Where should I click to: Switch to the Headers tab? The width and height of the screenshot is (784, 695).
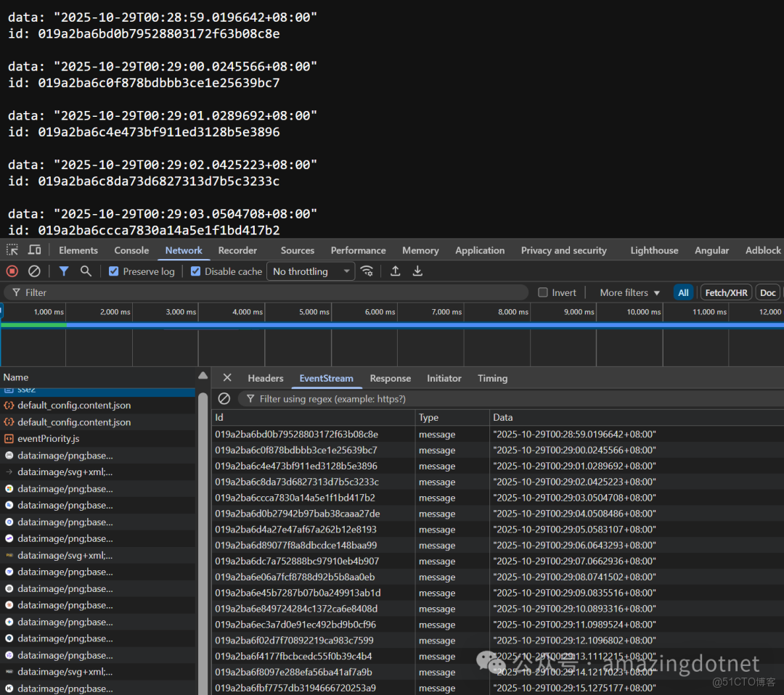click(x=266, y=378)
